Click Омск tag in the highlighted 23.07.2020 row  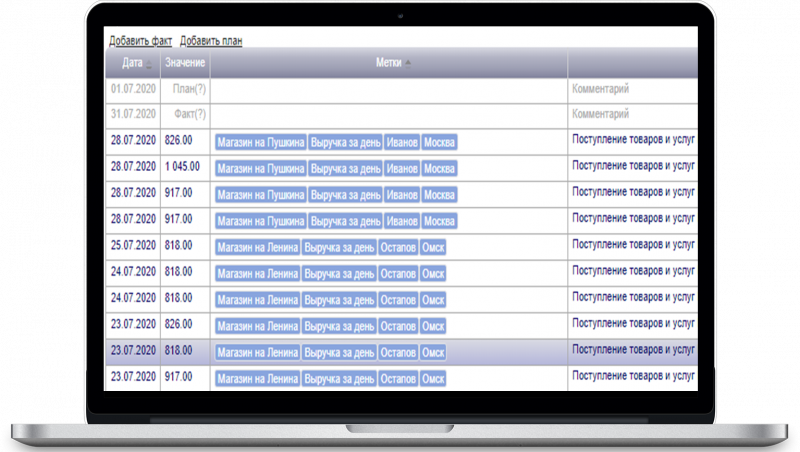[433, 353]
